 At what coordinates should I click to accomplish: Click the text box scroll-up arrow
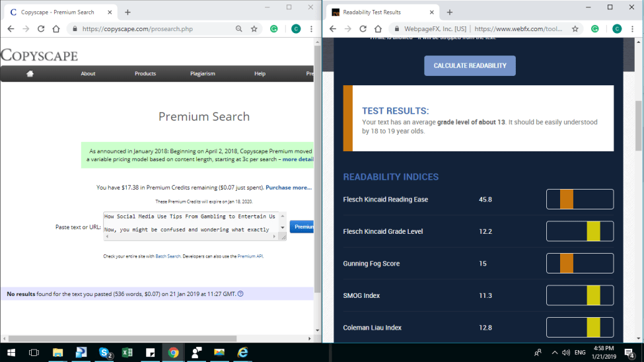tap(283, 216)
